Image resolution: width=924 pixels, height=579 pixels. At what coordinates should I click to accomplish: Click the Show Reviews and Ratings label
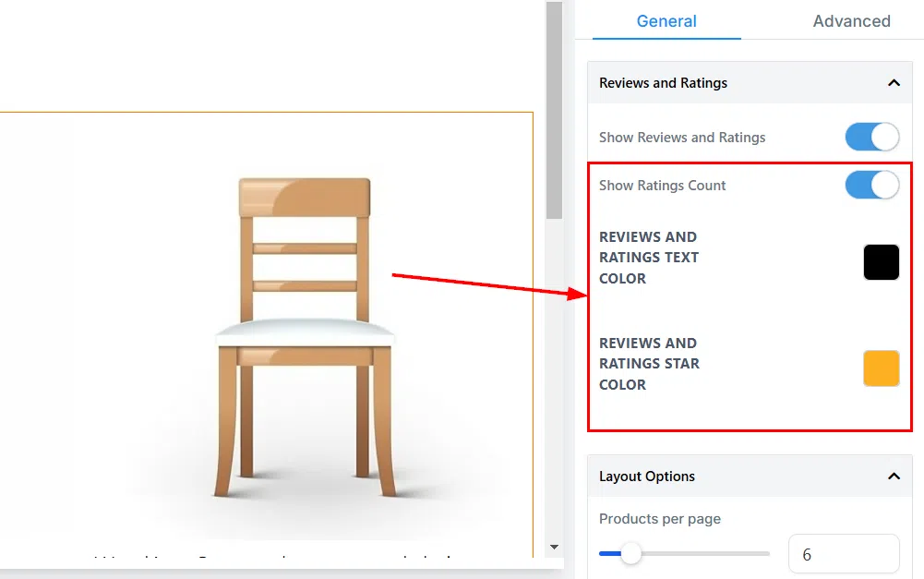682,138
